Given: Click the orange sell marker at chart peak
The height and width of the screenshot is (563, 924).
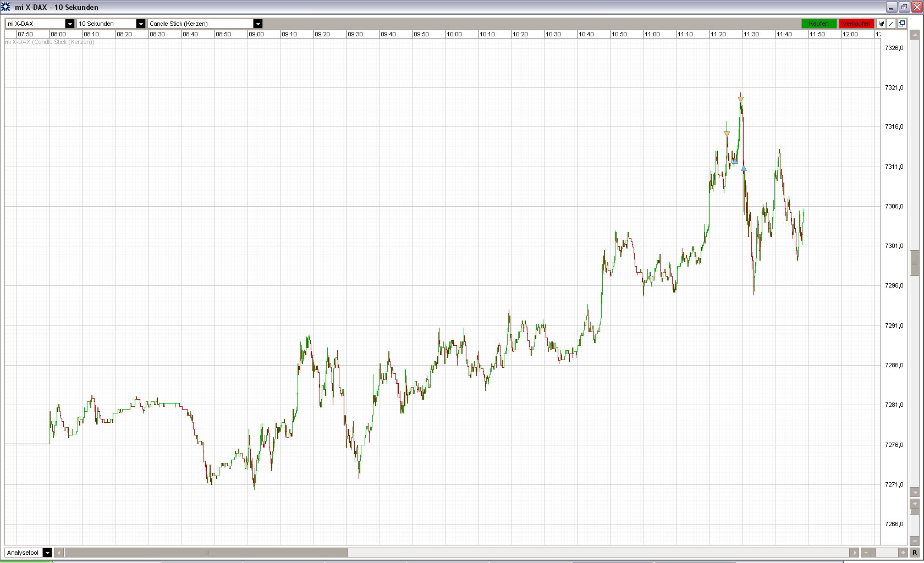Looking at the screenshot, I should (x=741, y=99).
